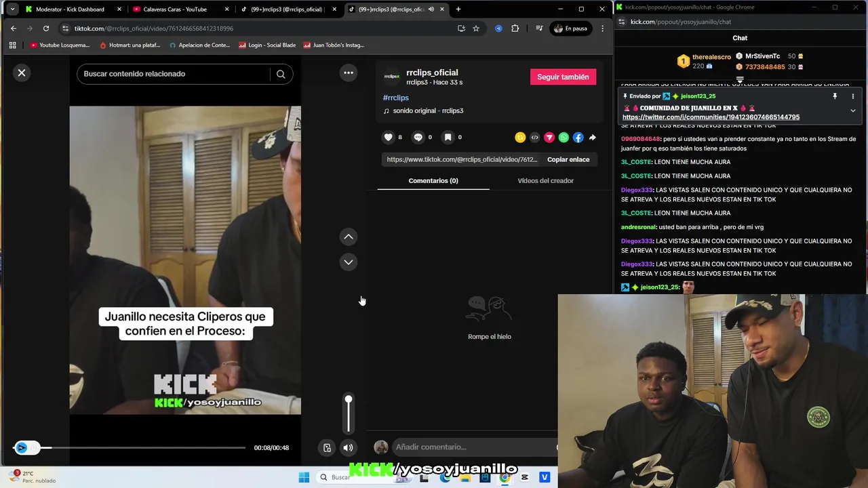This screenshot has height=488, width=868.
Task: Open the Twitter communities link in Kick chat
Action: click(711, 117)
